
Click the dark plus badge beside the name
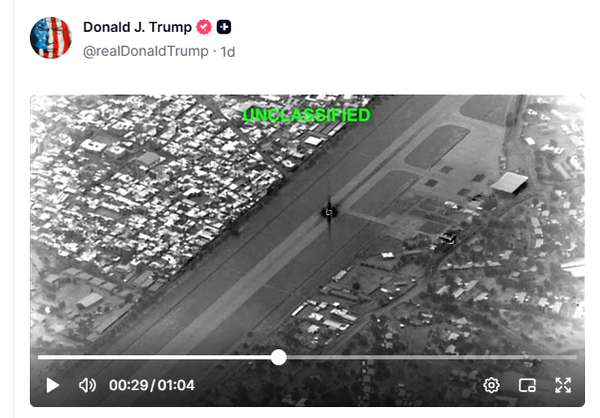[x=224, y=27]
